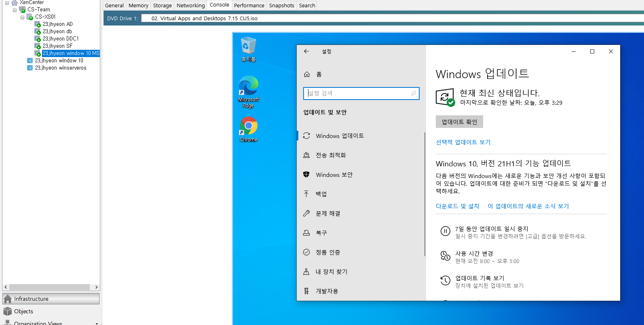Click 업데이트 확인 button
This screenshot has height=325, width=644.
(459, 122)
